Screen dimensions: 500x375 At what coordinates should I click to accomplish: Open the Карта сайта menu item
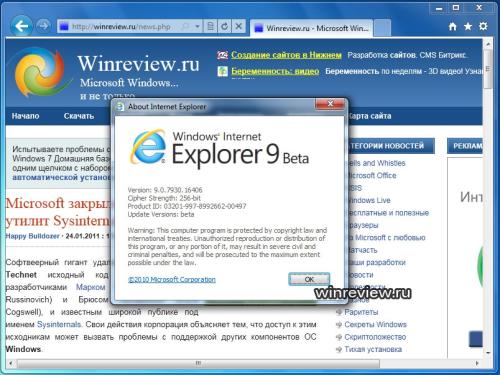pyautogui.click(x=369, y=116)
